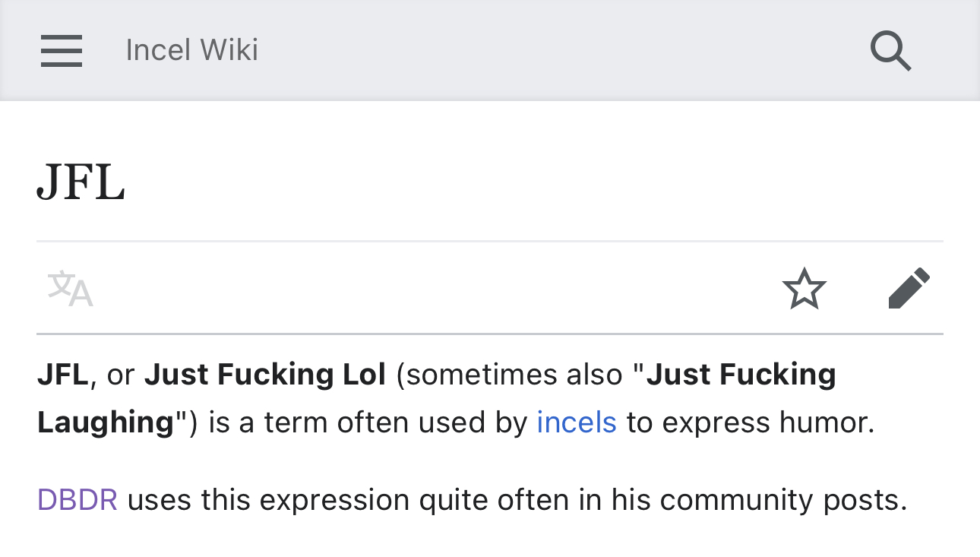This screenshot has width=980, height=557.
Task: Click the "JFL" page heading
Action: tap(81, 185)
